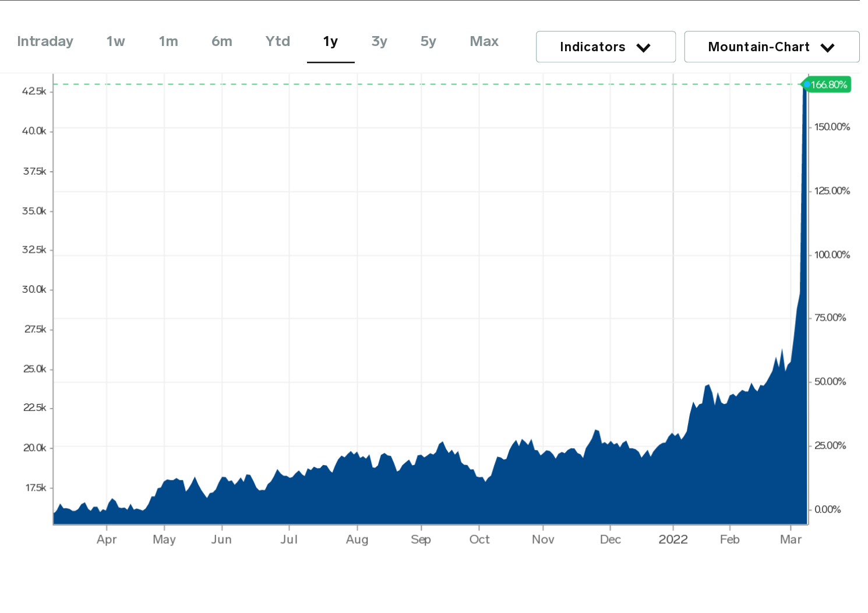Viewport: 868px width, 613px height.
Task: Click the 100.00% percentage axis label
Action: pyautogui.click(x=832, y=255)
